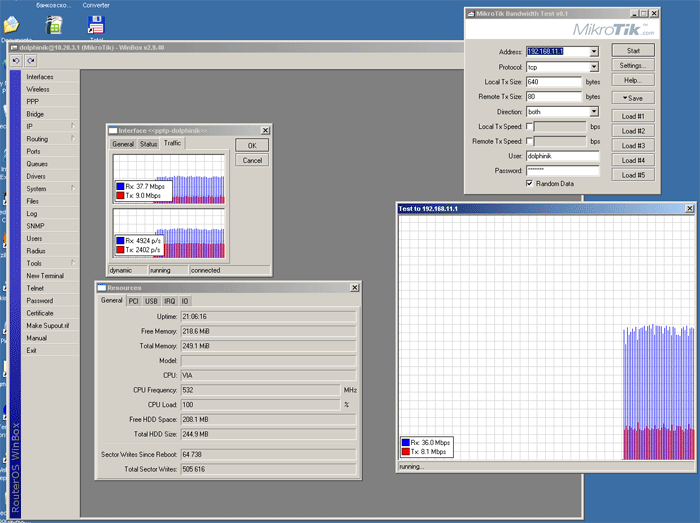Click the Load #5 button

coord(633,175)
